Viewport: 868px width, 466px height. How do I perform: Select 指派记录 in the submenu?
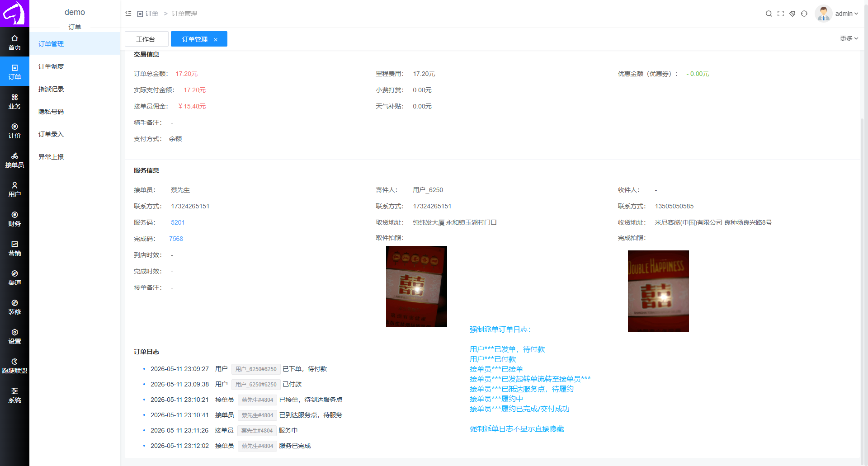75,89
